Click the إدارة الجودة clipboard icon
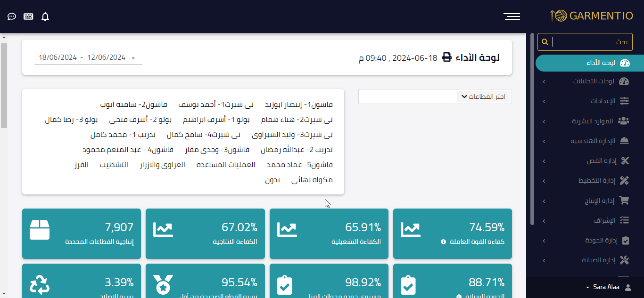This screenshot has height=298, width=644. tap(626, 240)
